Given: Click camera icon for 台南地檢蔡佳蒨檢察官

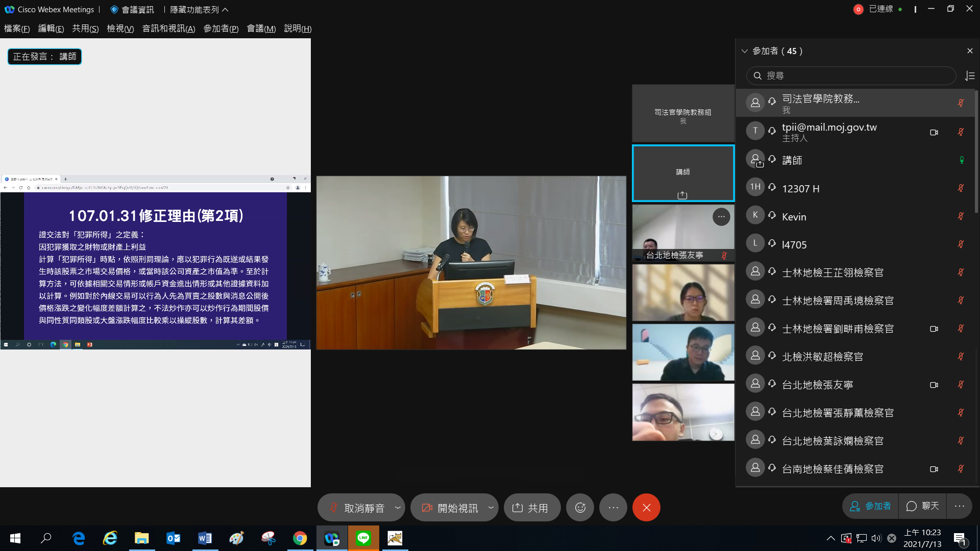Looking at the screenshot, I should coord(934,469).
